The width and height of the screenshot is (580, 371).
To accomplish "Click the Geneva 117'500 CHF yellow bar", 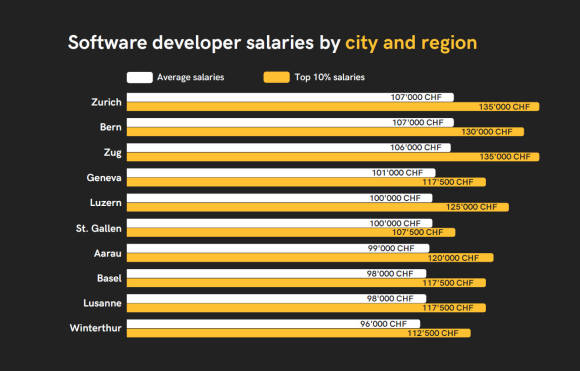I will 306,182.
